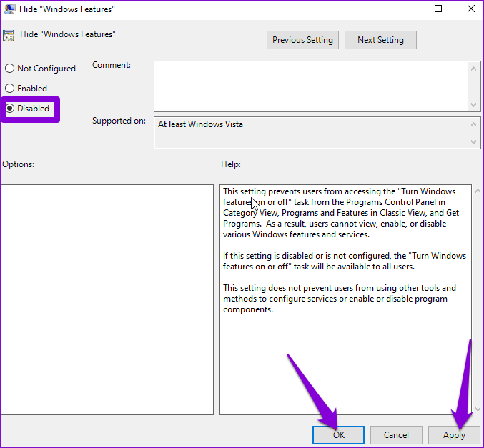The image size is (484, 448).
Task: Click the Hide "Windows Features" heading text
Action: coord(68,34)
